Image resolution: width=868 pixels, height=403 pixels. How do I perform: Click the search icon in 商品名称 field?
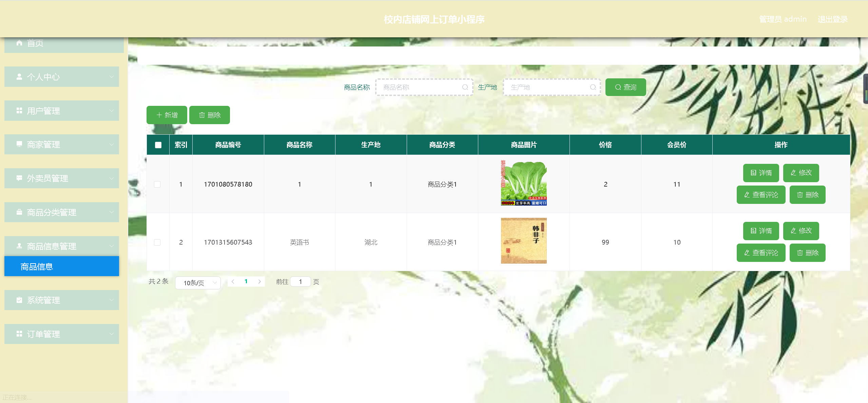(465, 87)
